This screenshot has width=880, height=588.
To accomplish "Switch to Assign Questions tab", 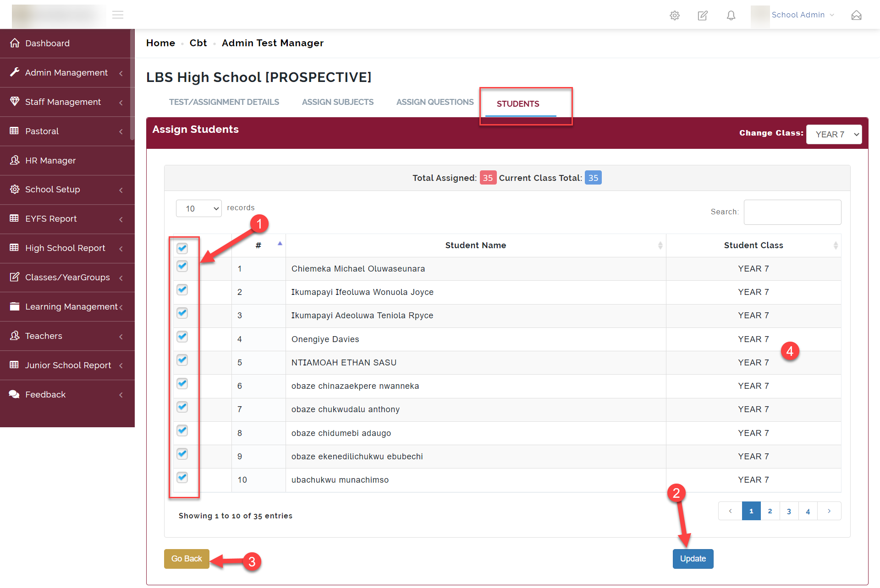I will click(434, 102).
